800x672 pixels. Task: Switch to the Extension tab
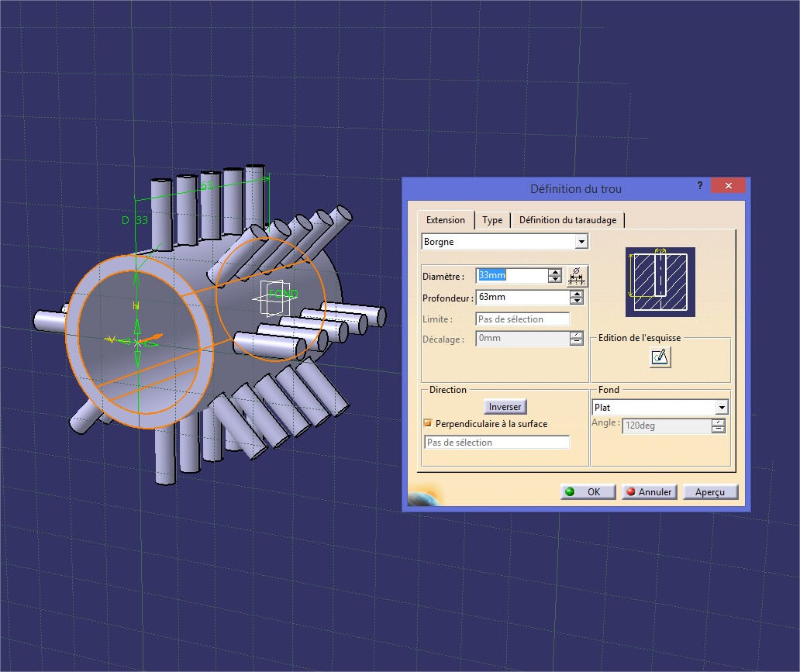(x=446, y=220)
